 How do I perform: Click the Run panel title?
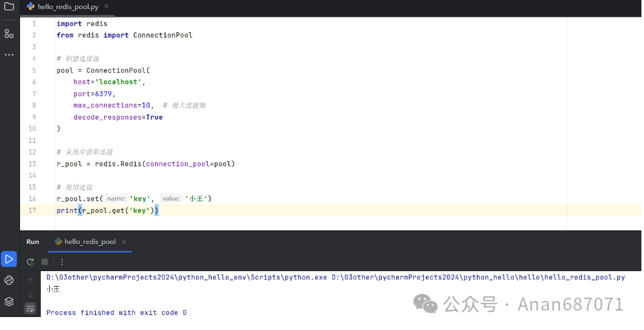[32, 242]
